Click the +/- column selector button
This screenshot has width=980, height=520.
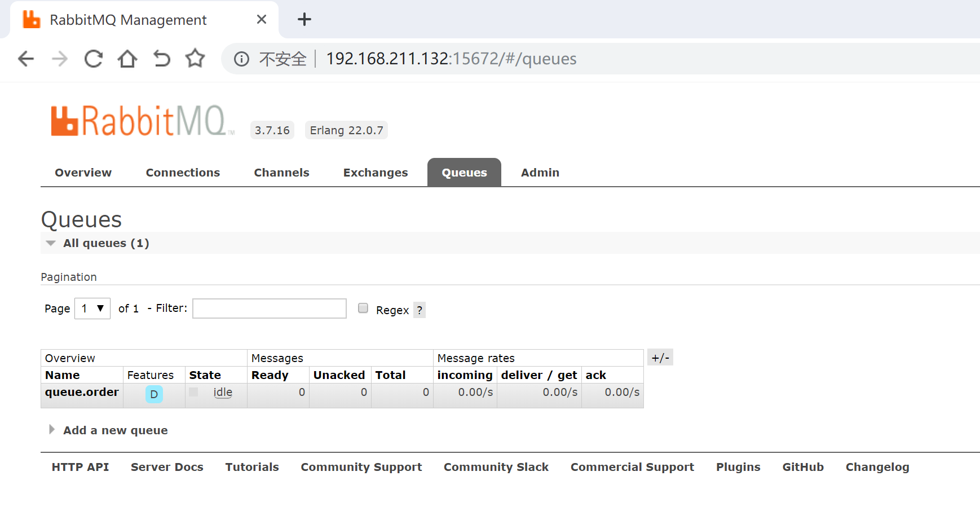pos(660,358)
